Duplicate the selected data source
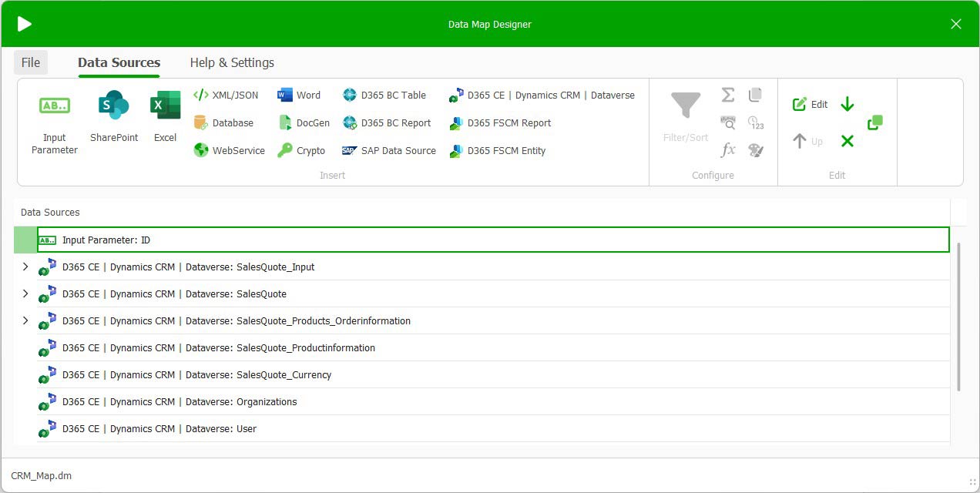The height and width of the screenshot is (493, 980). pyautogui.click(x=875, y=122)
